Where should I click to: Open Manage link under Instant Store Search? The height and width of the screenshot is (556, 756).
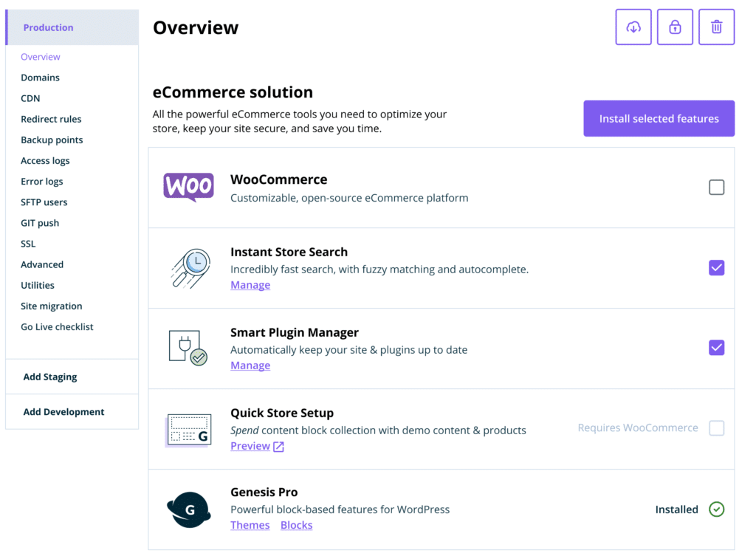click(x=250, y=285)
